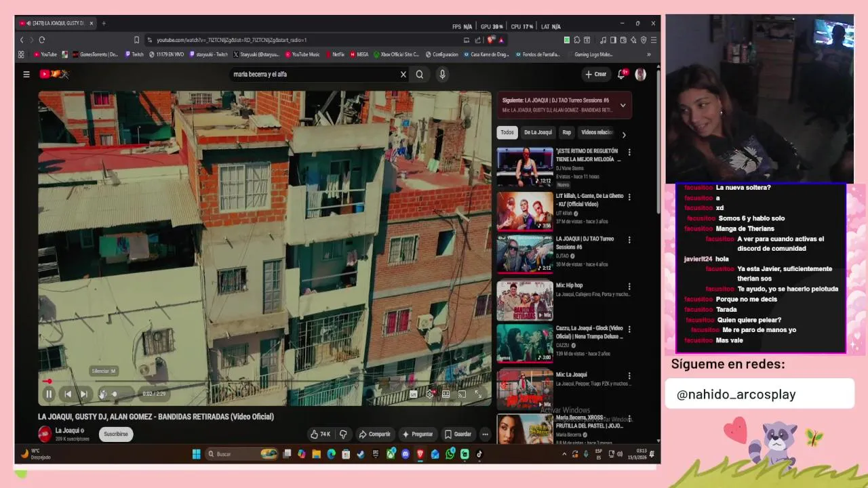The width and height of the screenshot is (868, 488).
Task: Adjust the player volume slider
Action: click(121, 394)
